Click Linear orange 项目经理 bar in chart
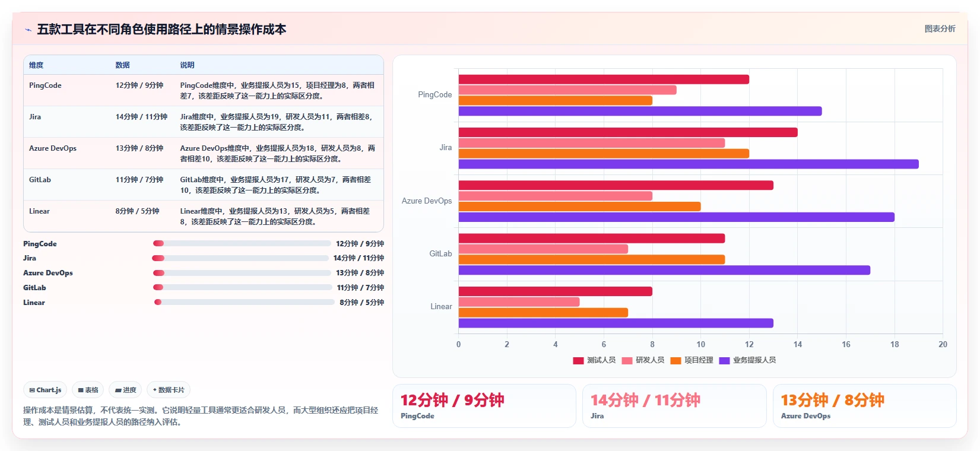This screenshot has width=980, height=451. point(543,313)
